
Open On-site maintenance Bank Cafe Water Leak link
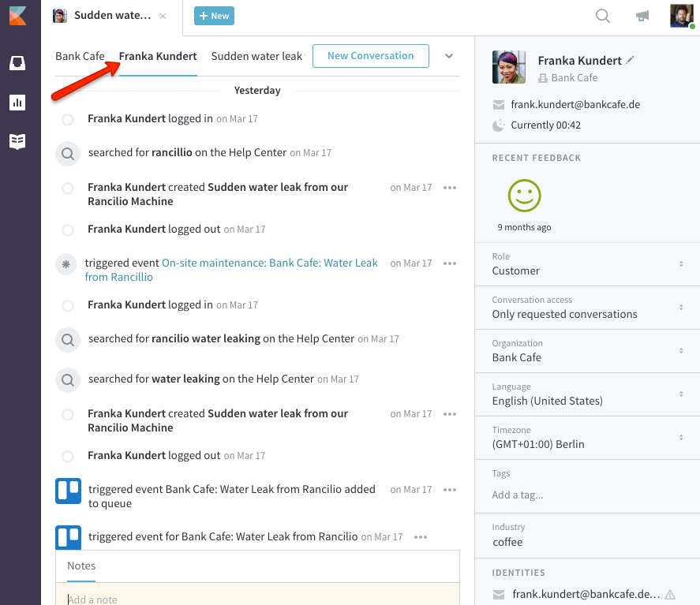[231, 270]
